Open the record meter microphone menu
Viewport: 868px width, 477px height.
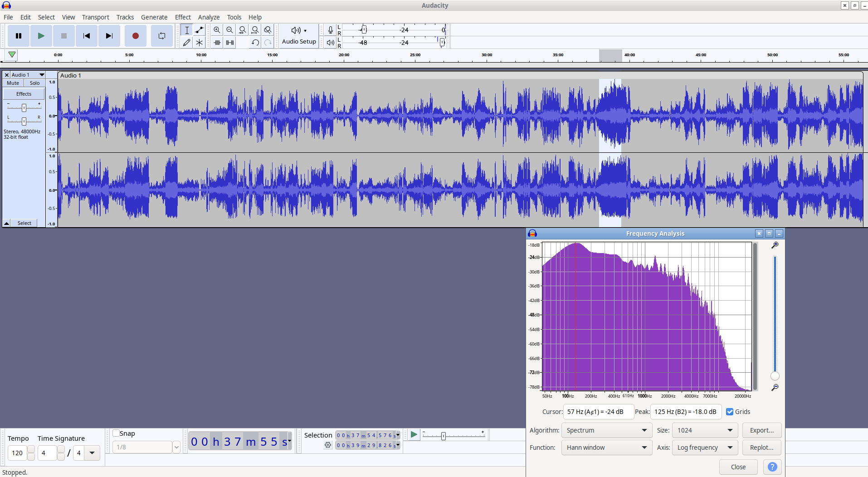point(331,30)
